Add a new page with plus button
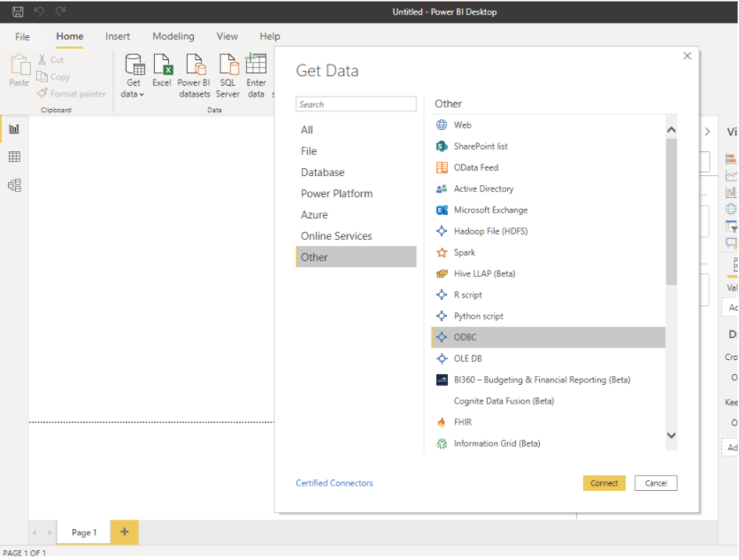The height and width of the screenshot is (560, 739). click(x=125, y=533)
